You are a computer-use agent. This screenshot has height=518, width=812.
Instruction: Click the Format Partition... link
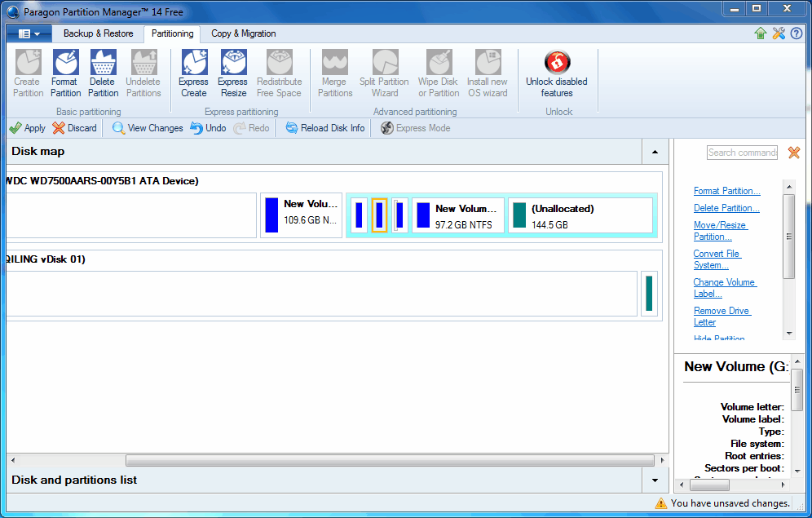point(727,191)
